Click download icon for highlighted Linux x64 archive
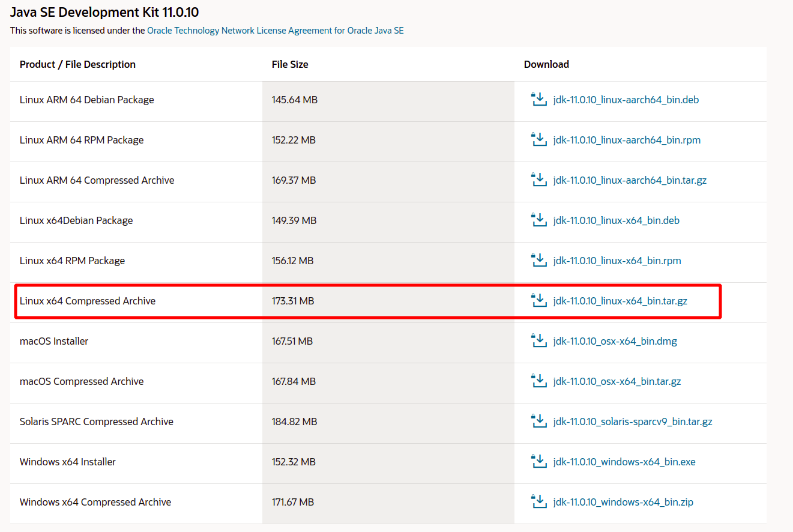This screenshot has height=532, width=793. [x=538, y=301]
